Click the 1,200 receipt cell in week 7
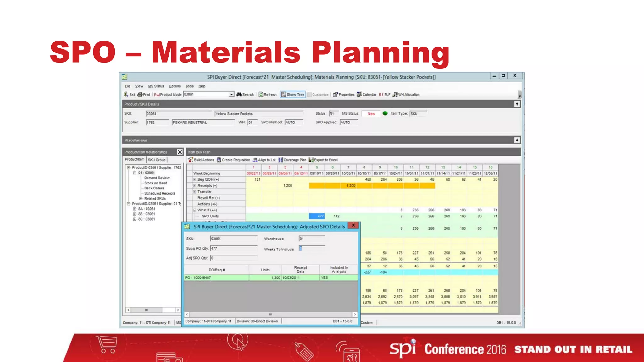This screenshot has width=644, height=362. (x=348, y=186)
